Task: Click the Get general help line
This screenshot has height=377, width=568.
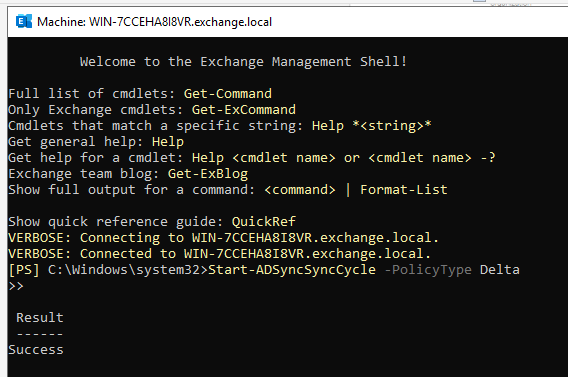Action: (96, 142)
